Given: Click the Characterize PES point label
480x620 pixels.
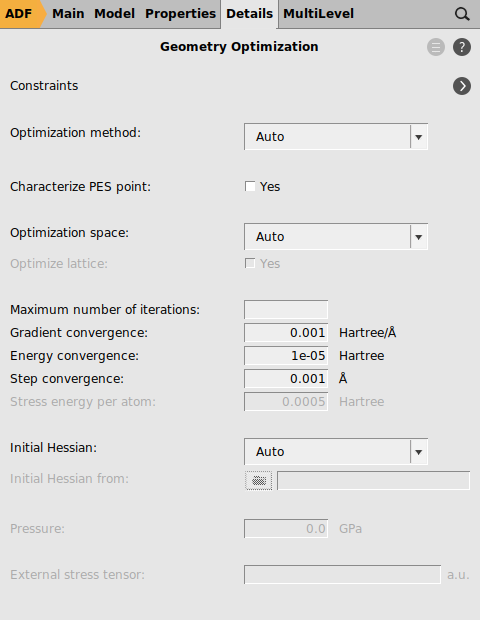Looking at the screenshot, I should [x=80, y=186].
